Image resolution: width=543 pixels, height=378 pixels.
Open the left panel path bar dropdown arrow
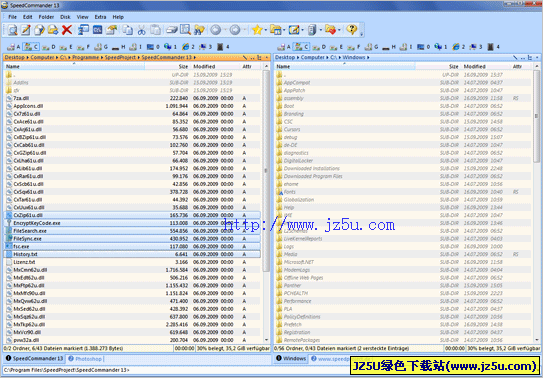click(267, 57)
